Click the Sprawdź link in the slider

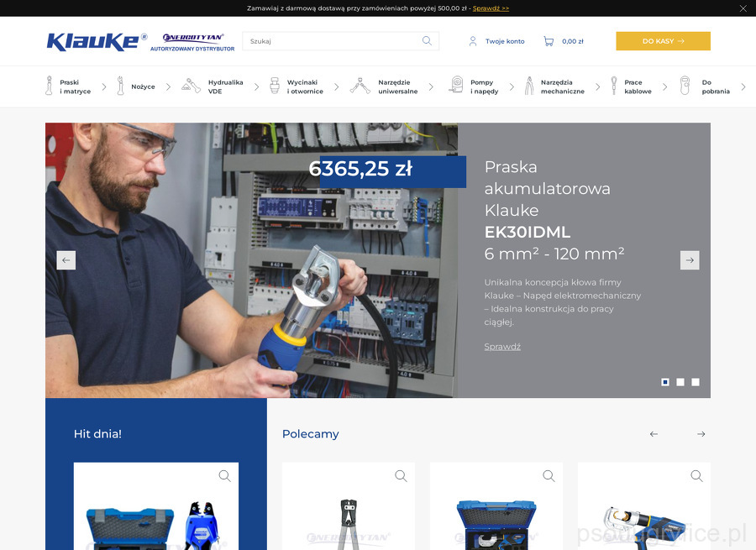tap(502, 347)
